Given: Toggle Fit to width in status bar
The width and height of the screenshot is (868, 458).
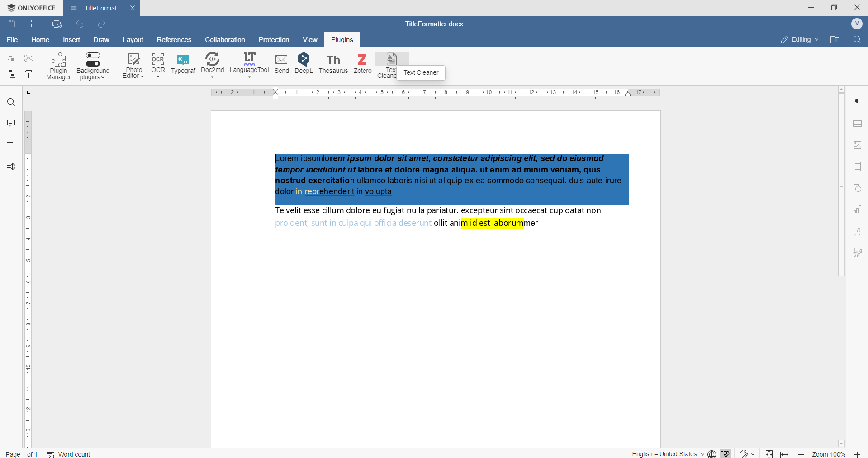Looking at the screenshot, I should coord(785,454).
